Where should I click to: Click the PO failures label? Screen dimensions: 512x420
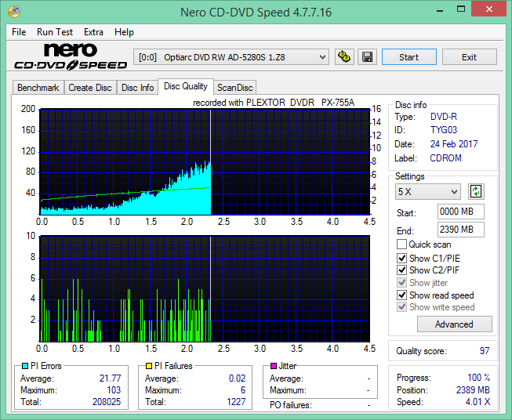coord(291,405)
